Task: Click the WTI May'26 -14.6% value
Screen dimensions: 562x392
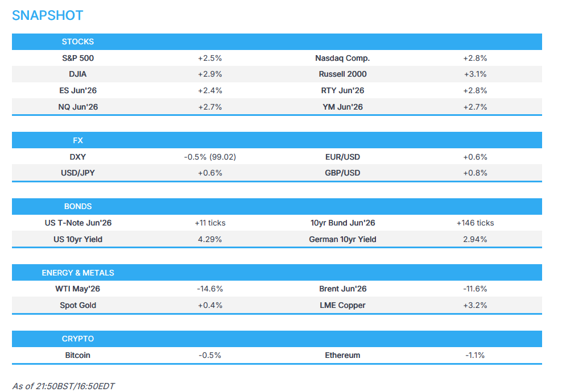Action: (x=210, y=289)
